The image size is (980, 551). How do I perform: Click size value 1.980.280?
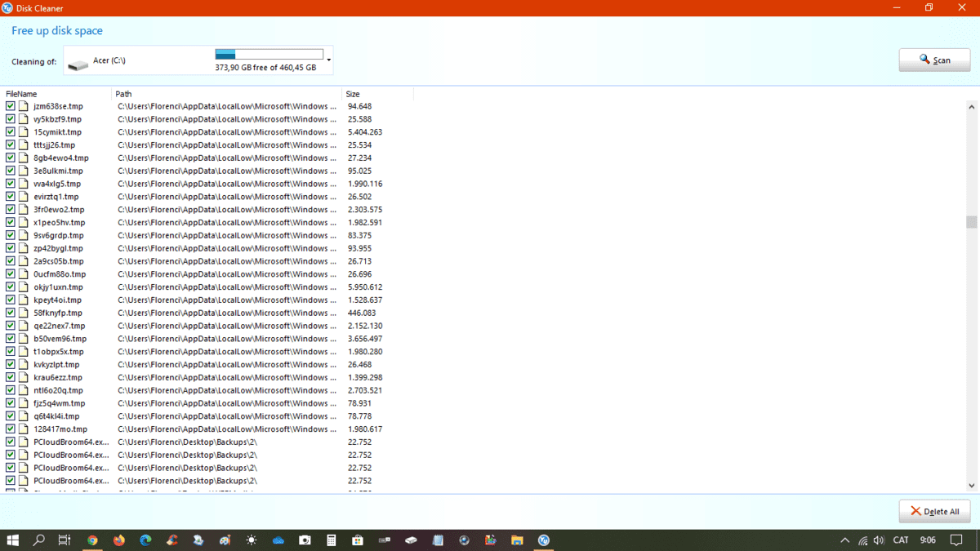click(365, 352)
